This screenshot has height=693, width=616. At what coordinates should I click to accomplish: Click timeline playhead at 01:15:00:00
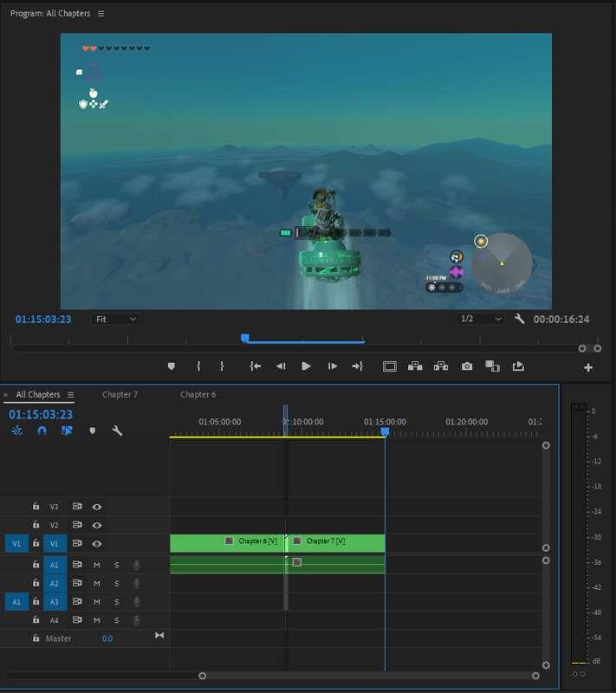(385, 431)
